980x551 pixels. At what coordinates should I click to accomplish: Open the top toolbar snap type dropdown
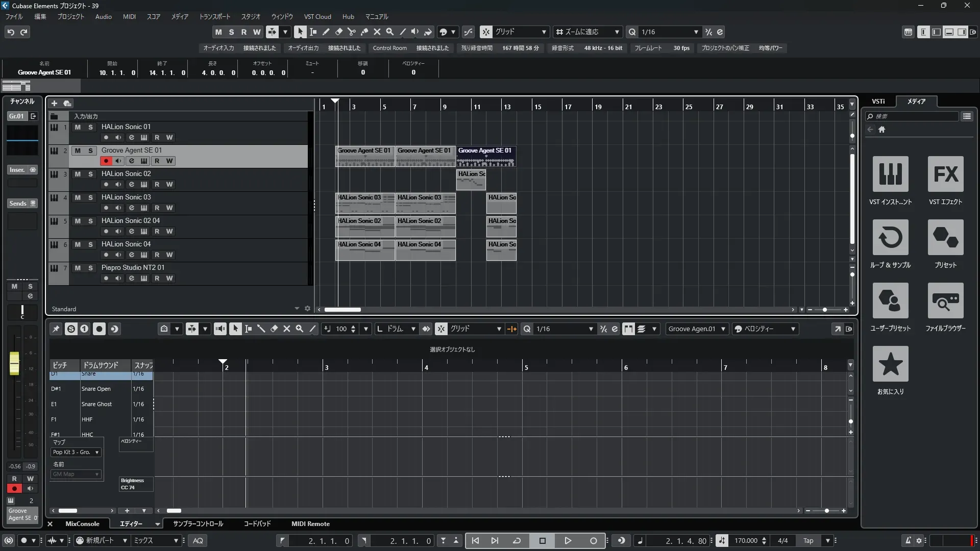(544, 32)
